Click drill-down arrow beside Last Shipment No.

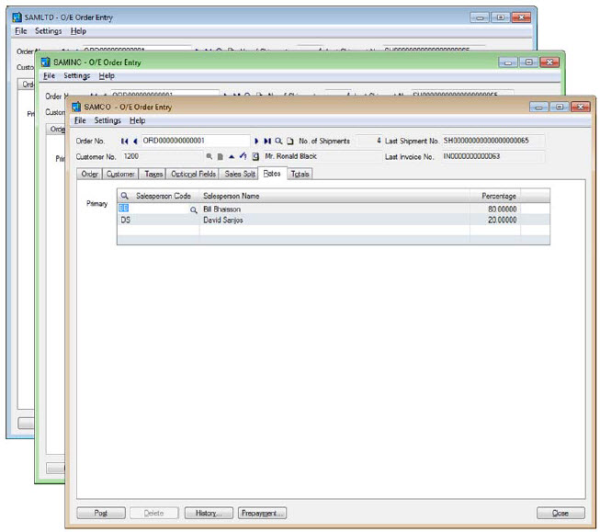378,141
